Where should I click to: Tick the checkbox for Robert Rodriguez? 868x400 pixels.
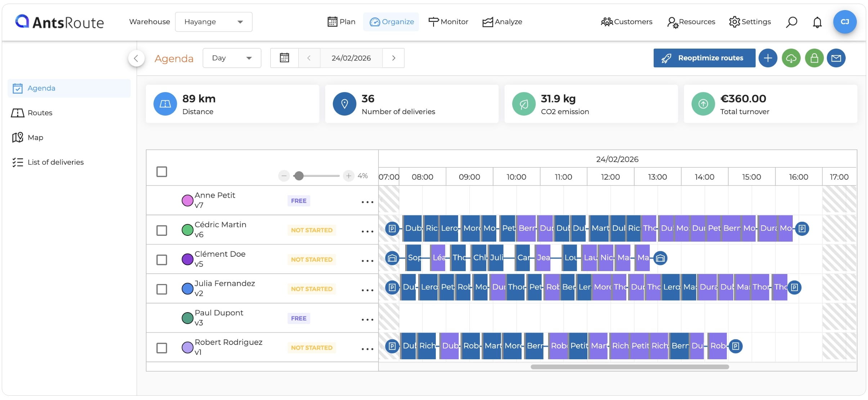point(162,348)
